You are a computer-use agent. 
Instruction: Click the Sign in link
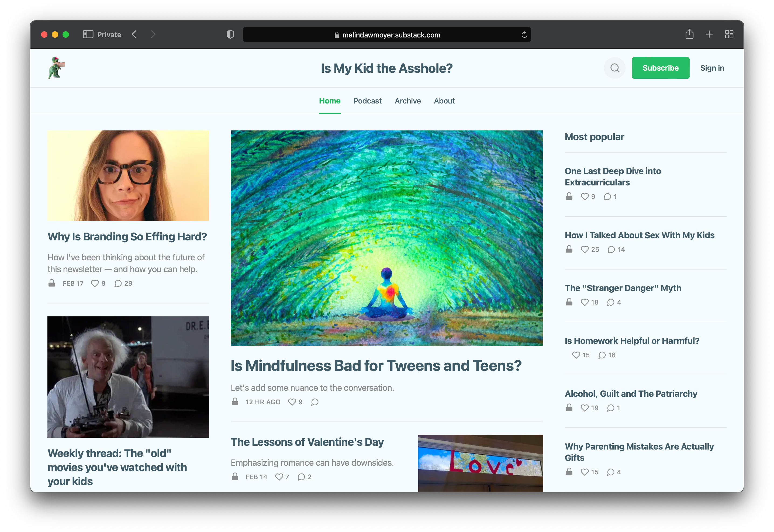(712, 68)
